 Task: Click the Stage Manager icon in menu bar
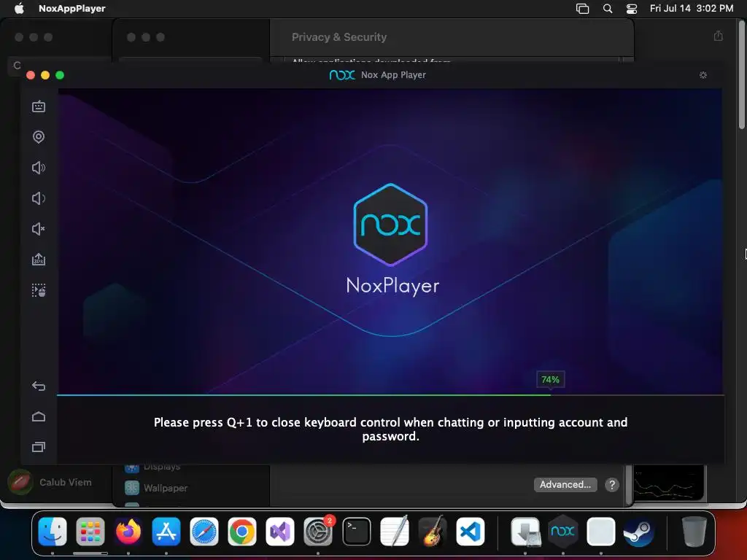pos(582,8)
